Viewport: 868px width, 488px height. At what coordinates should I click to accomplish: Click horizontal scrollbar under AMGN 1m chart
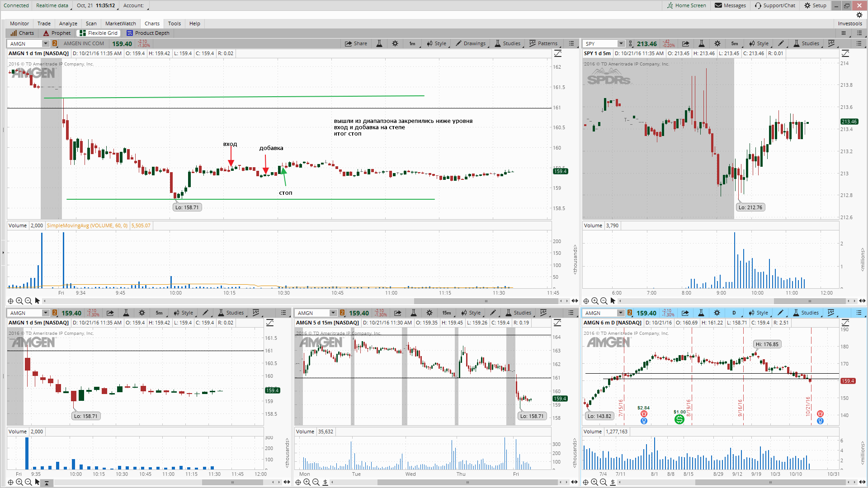coord(486,301)
